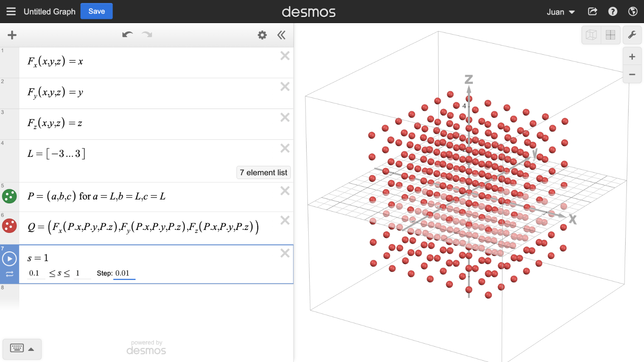Click the Save button
644x362 pixels.
click(96, 11)
